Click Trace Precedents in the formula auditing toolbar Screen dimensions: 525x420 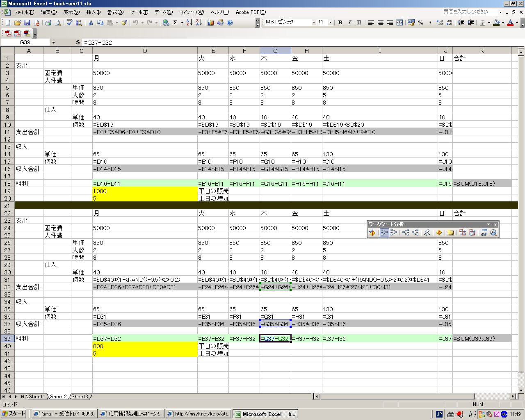(384, 233)
